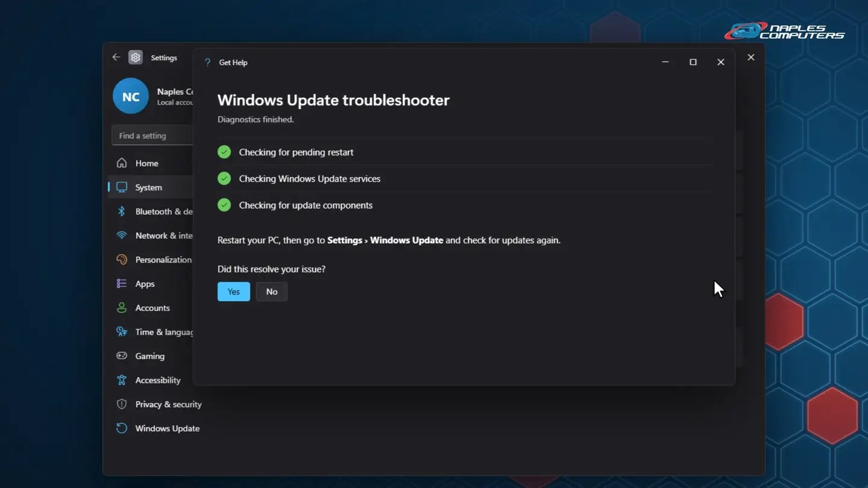Click green check beside update components
This screenshot has width=868, height=488.
(224, 205)
